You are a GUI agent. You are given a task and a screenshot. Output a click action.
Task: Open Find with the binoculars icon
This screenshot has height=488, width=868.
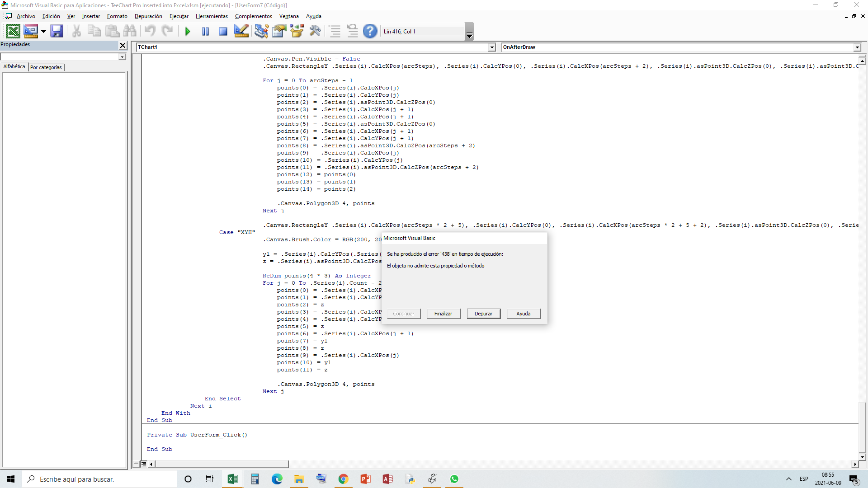coord(130,31)
